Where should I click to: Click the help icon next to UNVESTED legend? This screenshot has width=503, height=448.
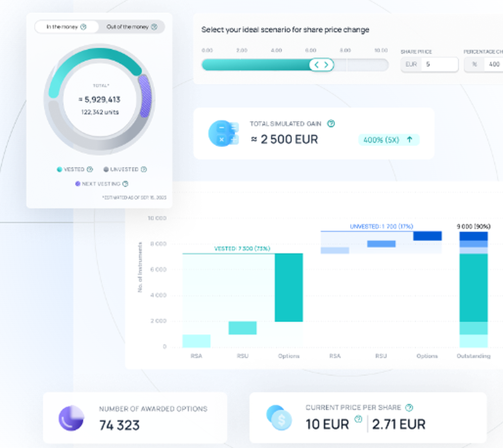[144, 169]
